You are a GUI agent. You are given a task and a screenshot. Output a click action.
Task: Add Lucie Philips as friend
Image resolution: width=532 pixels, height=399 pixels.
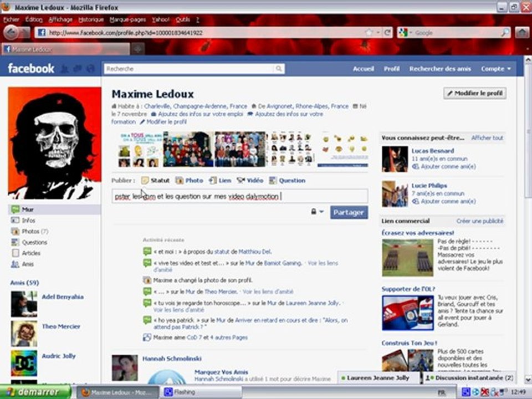click(448, 202)
